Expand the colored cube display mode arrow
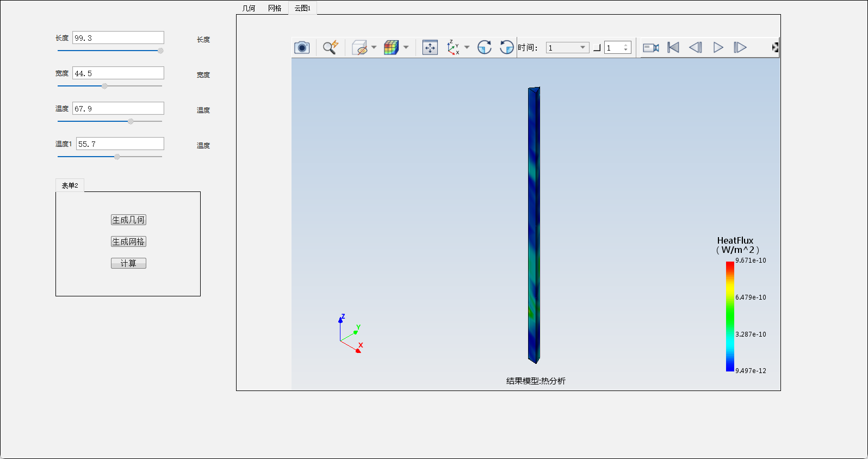Image resolution: width=868 pixels, height=459 pixels. click(406, 47)
